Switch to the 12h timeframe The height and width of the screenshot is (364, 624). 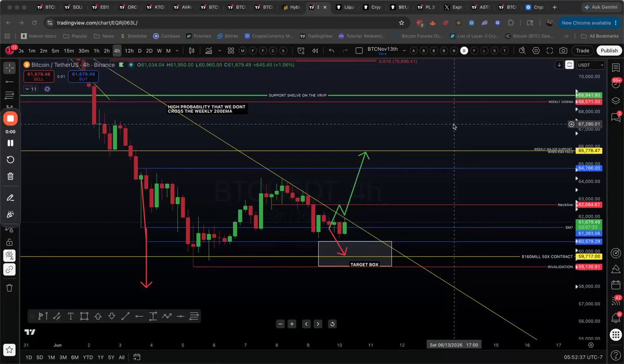tap(129, 50)
